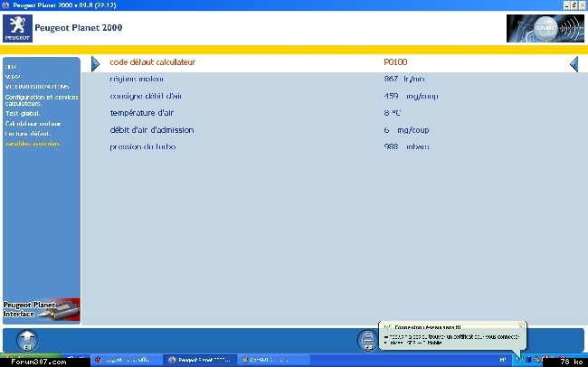Switch to the third taskbar window button
This screenshot has height=367, width=588.
pos(273,360)
